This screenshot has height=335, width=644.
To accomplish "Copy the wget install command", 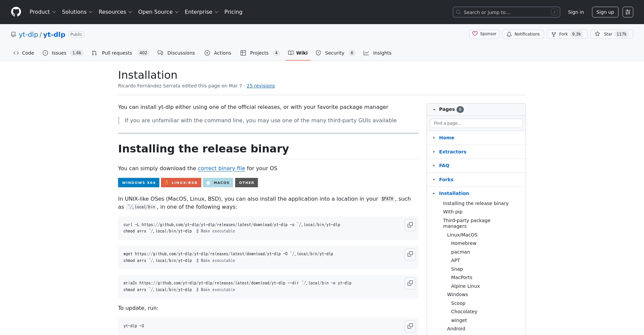I will click(x=410, y=254).
